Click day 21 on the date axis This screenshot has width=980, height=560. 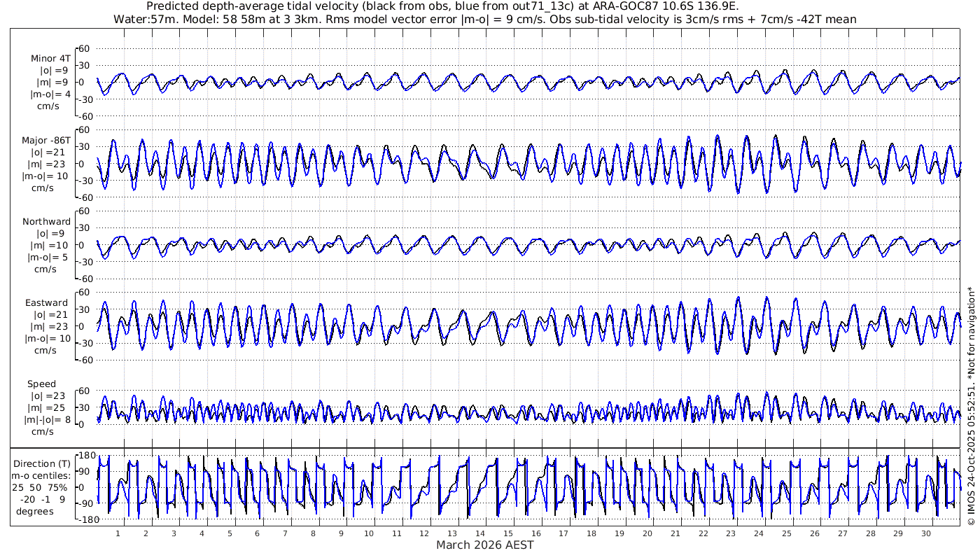click(675, 533)
